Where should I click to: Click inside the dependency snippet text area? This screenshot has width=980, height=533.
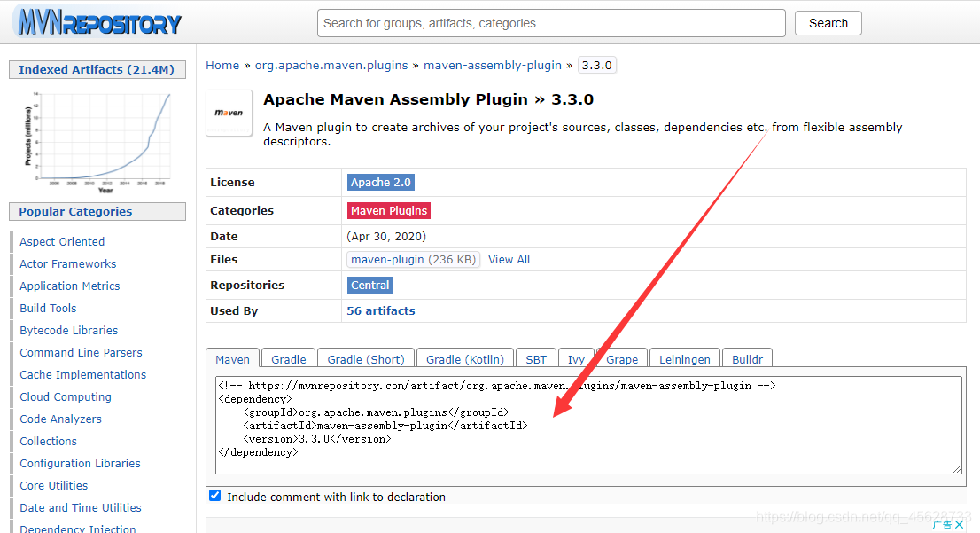click(588, 425)
